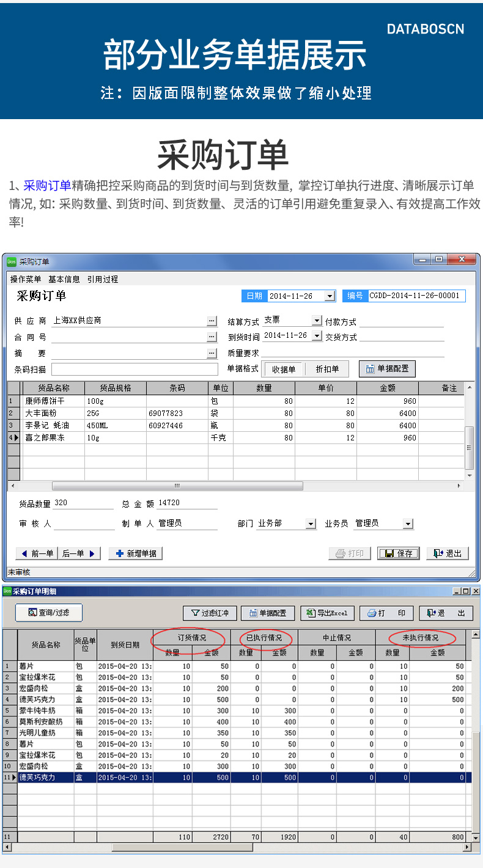This screenshot has width=483, height=868.
Task: Click the 订货情况 column group header
Action: 191,638
